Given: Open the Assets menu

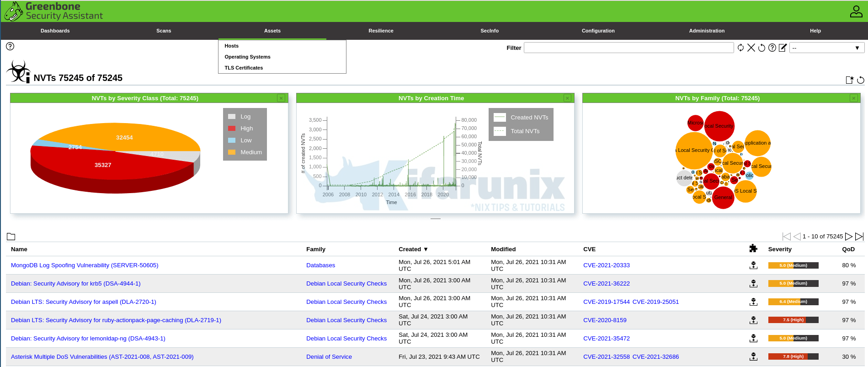Looking at the screenshot, I should (272, 31).
